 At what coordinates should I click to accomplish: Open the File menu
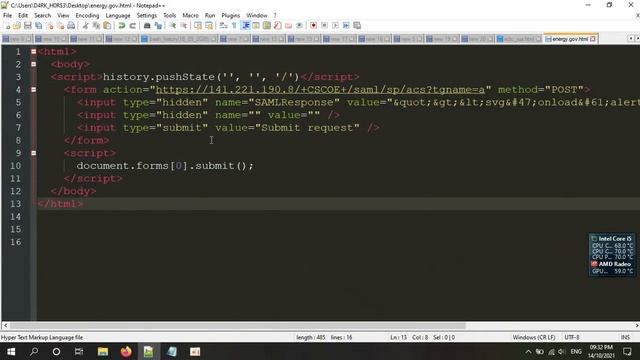coord(7,16)
